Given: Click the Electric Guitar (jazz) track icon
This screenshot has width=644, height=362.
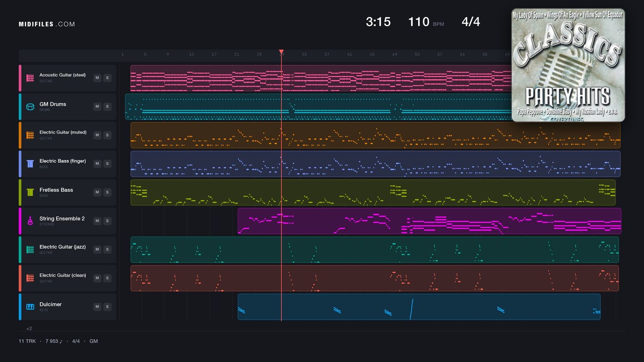Looking at the screenshot, I should [30, 250].
